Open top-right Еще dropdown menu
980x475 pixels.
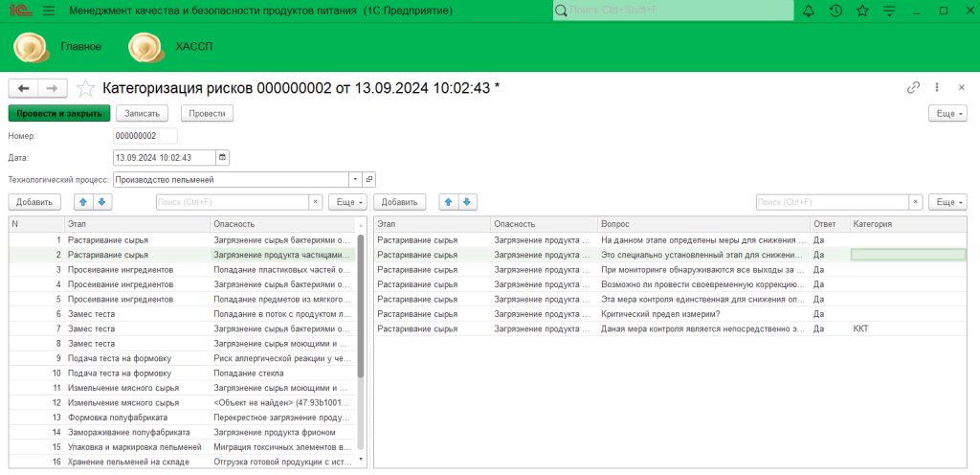(947, 113)
